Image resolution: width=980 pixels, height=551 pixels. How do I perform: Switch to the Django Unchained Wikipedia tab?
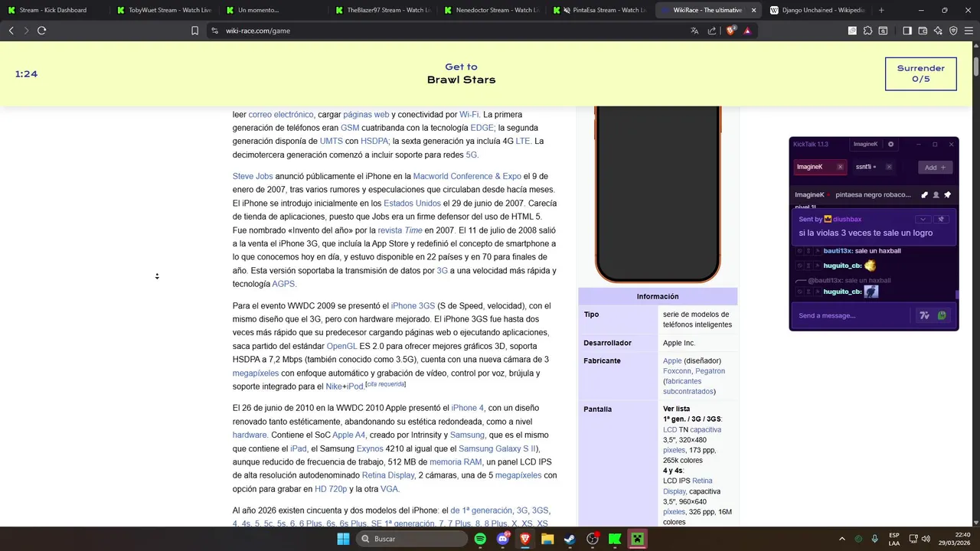pos(818,10)
